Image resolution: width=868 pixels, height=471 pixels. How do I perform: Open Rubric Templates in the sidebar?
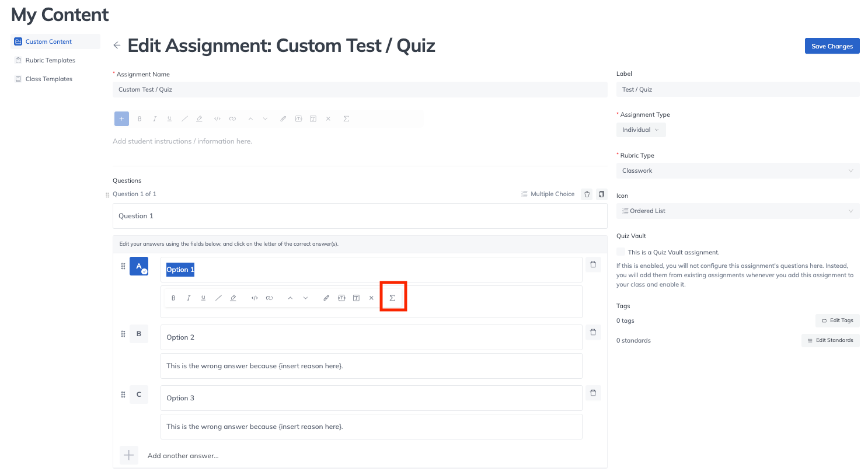50,60
